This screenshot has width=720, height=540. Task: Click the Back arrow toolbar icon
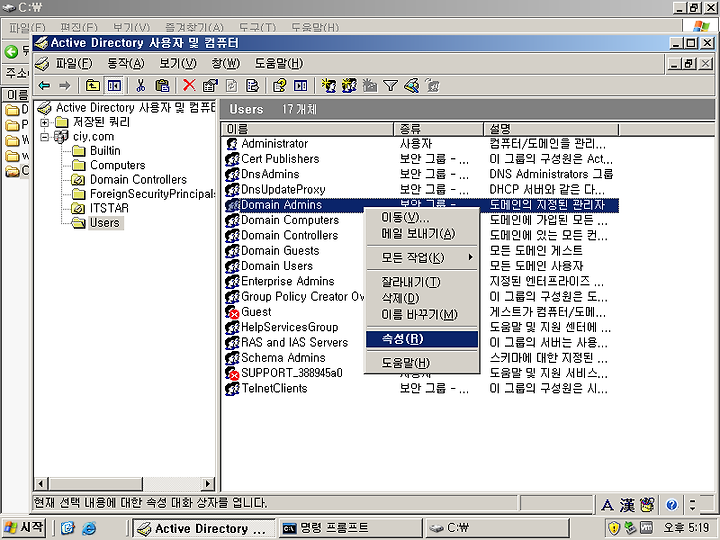[45, 85]
